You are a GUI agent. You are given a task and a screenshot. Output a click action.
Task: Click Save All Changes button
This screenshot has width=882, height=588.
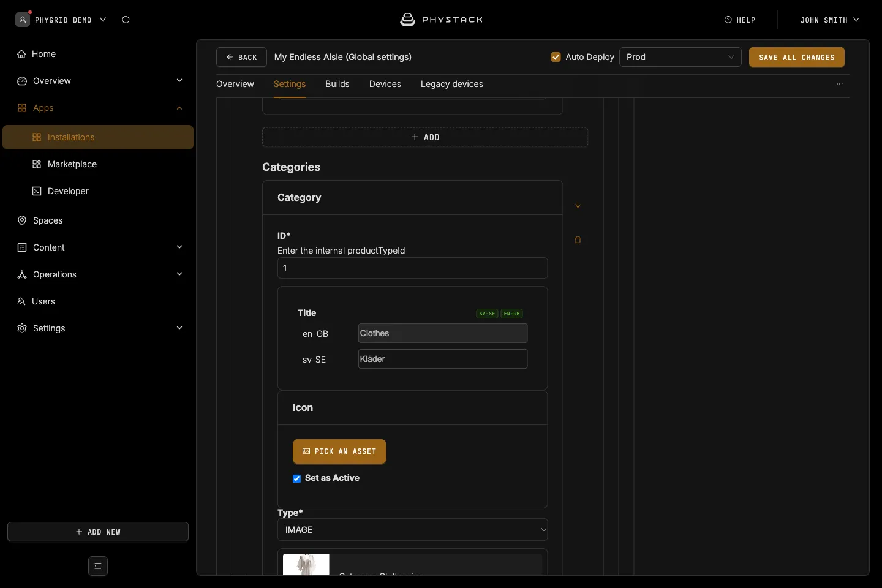pos(797,57)
